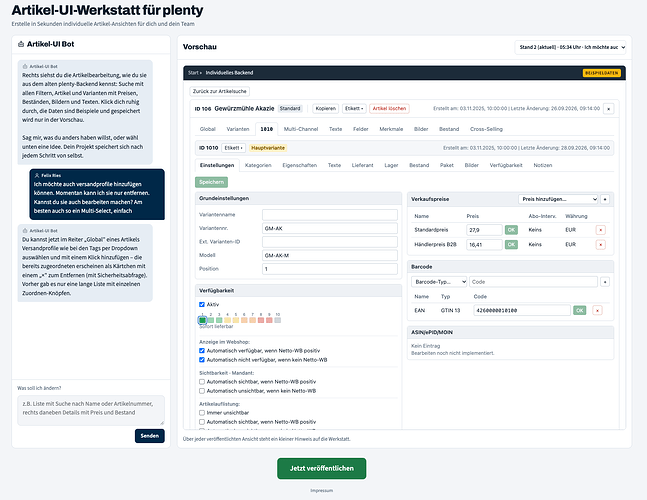Select availability swatch 10 (grey)
The width and height of the screenshot is (647, 500).
pyautogui.click(x=278, y=320)
